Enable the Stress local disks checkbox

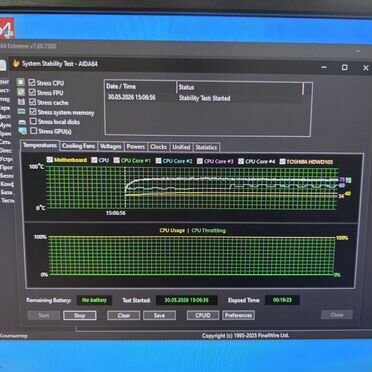click(33, 121)
